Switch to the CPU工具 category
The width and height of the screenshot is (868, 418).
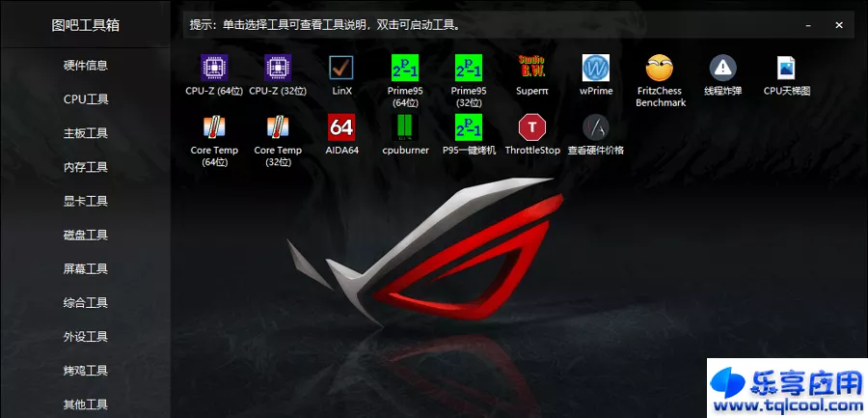click(x=85, y=99)
